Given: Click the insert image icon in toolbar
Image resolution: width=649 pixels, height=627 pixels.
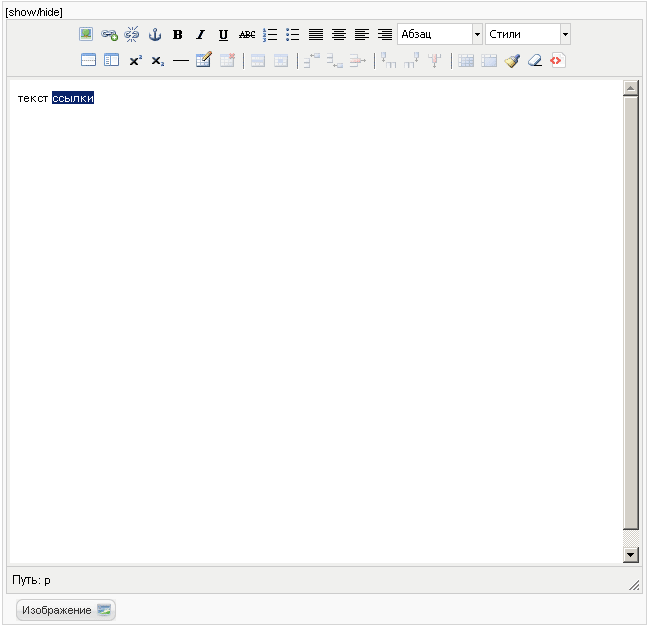Looking at the screenshot, I should 86,34.
